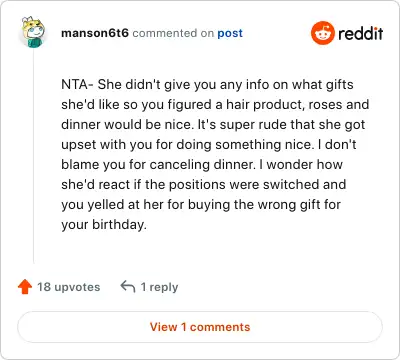Click the comment body paragraph
This screenshot has width=400, height=360.
(x=215, y=154)
